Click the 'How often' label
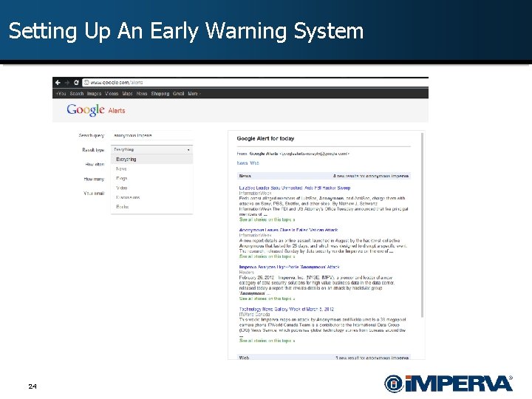The width and height of the screenshot is (532, 399). coord(95,164)
